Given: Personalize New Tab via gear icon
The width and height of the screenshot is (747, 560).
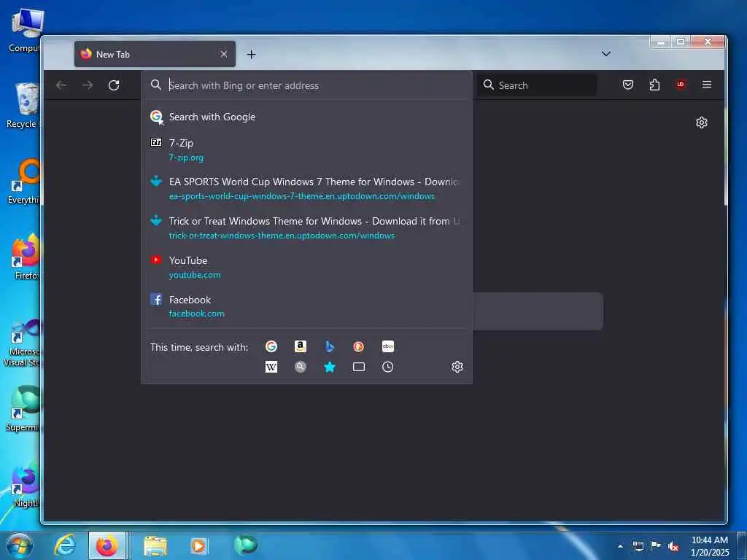Looking at the screenshot, I should [701, 122].
